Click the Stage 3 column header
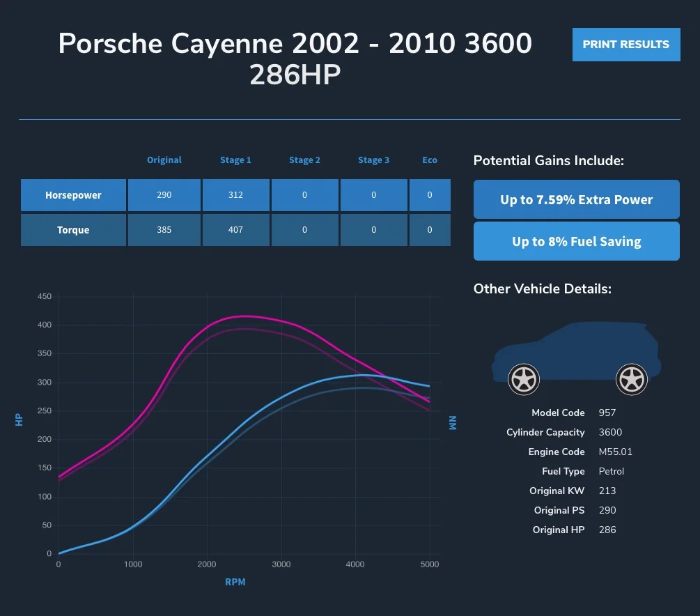700x616 pixels. pyautogui.click(x=373, y=160)
